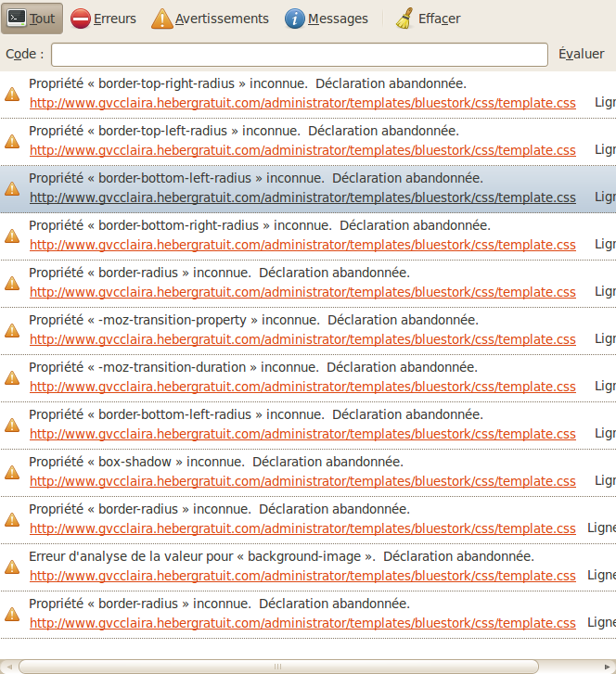The image size is (616, 674).
Task: Show Messages via blue info icon
Action: click(x=295, y=19)
